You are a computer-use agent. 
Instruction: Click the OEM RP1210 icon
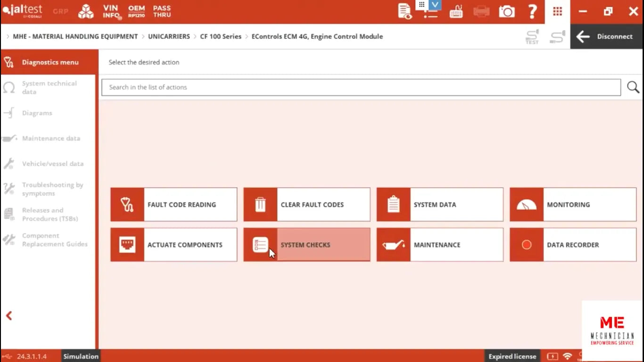136,12
